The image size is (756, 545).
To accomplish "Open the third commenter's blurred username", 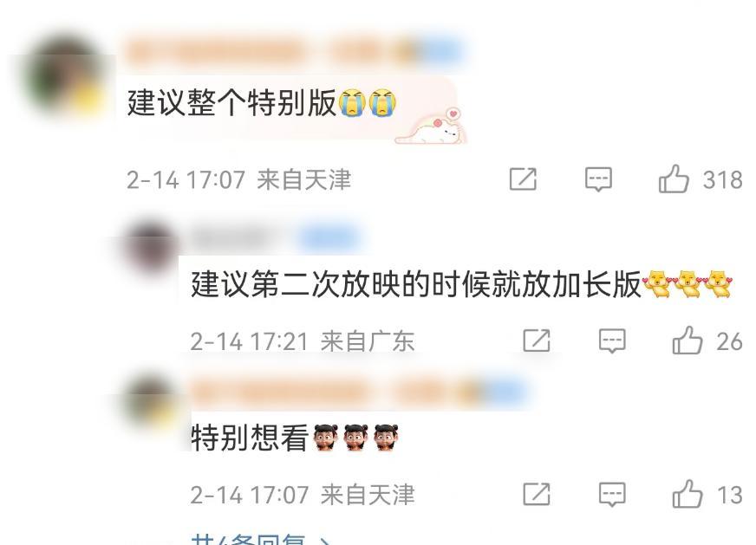I will coord(359,392).
